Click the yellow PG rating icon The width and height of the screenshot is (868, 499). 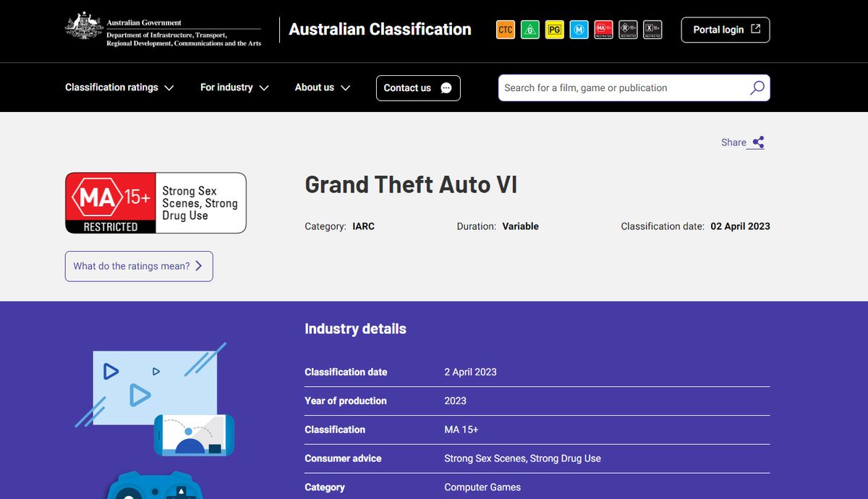coord(554,30)
